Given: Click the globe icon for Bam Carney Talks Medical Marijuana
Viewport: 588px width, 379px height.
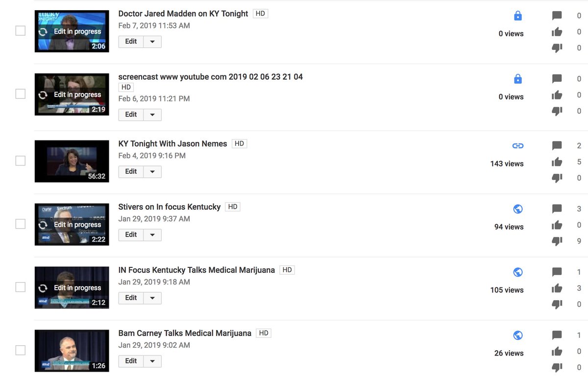Looking at the screenshot, I should pyautogui.click(x=517, y=335).
